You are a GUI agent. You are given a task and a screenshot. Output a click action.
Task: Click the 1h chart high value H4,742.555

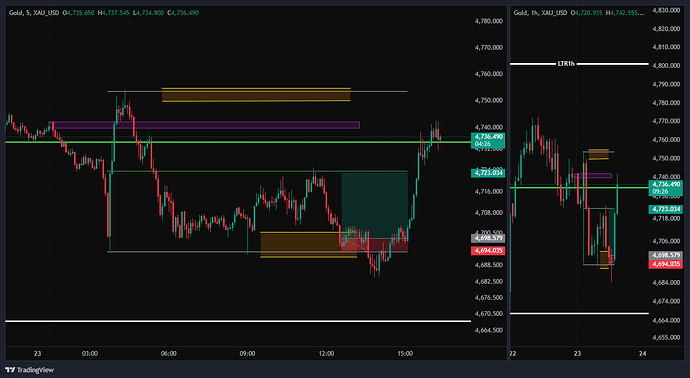pos(625,13)
